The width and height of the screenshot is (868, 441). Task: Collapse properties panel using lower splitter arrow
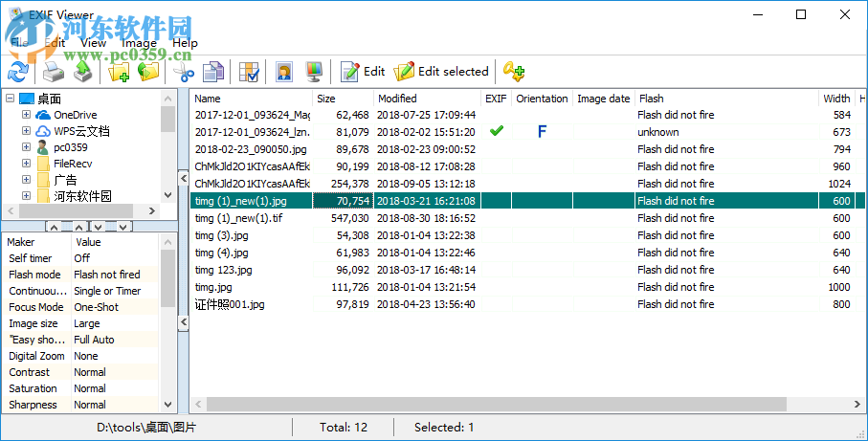click(183, 322)
